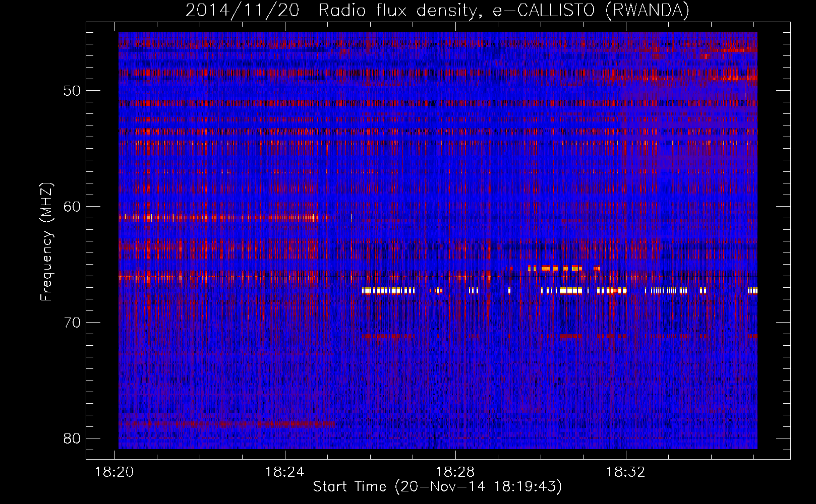Click the '18:24' time tick label
Image resolution: width=816 pixels, height=504 pixels.
pyautogui.click(x=285, y=472)
